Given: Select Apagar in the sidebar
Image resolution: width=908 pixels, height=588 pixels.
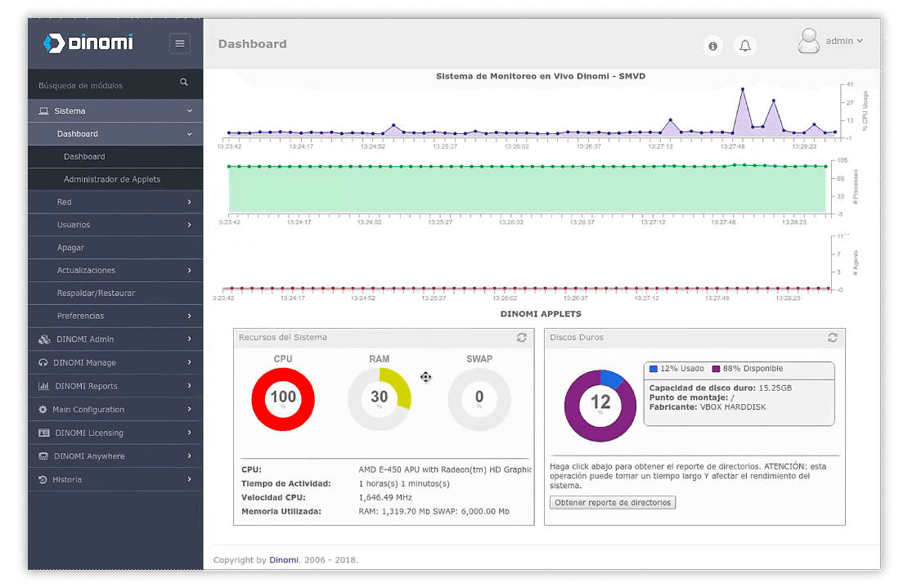Looking at the screenshot, I should tap(70, 248).
